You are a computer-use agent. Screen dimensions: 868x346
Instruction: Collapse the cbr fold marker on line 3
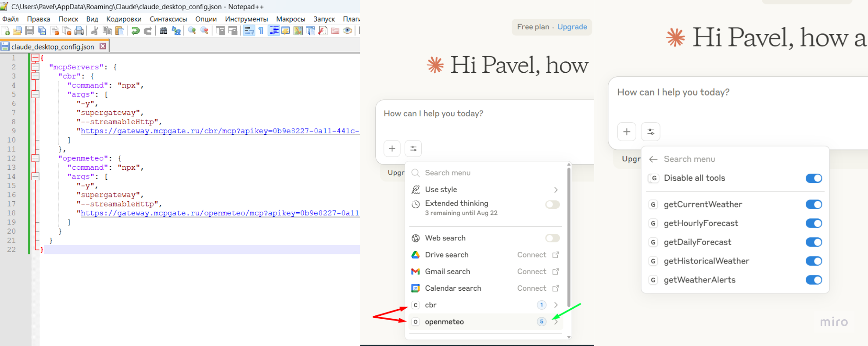click(x=35, y=76)
